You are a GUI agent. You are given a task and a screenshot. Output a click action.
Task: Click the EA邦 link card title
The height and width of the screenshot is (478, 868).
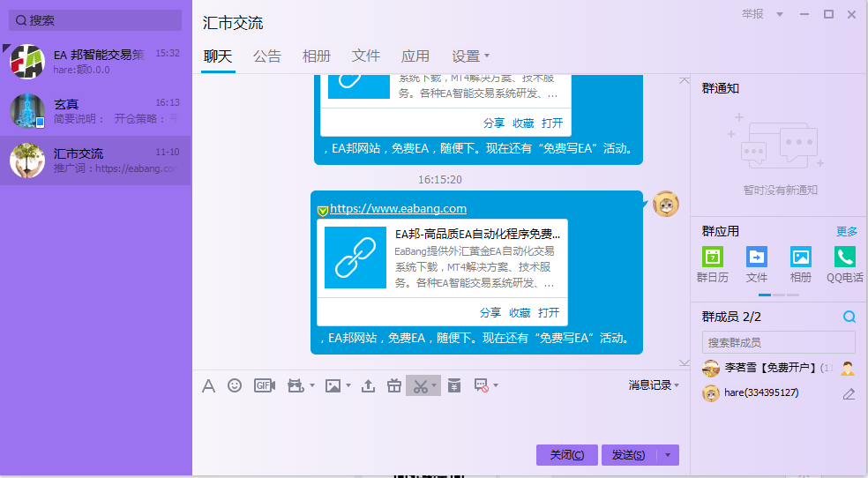tap(477, 234)
